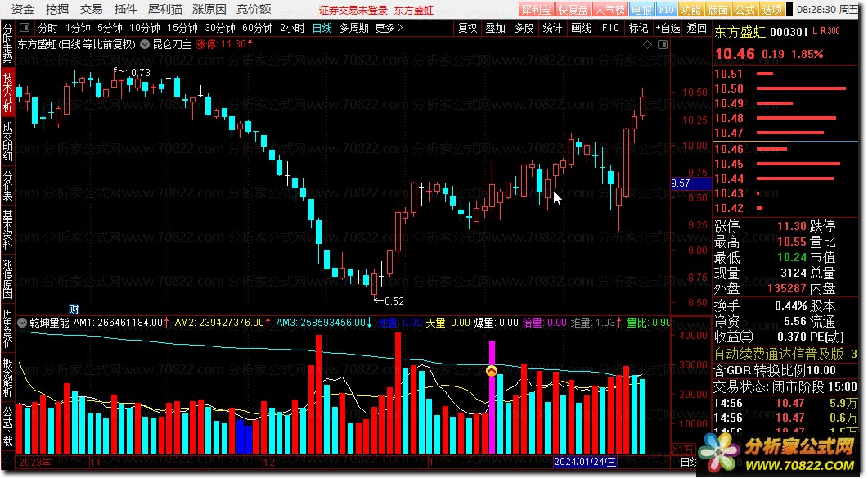
Task: Click F10 in the chart toolbar
Action: coord(610,28)
